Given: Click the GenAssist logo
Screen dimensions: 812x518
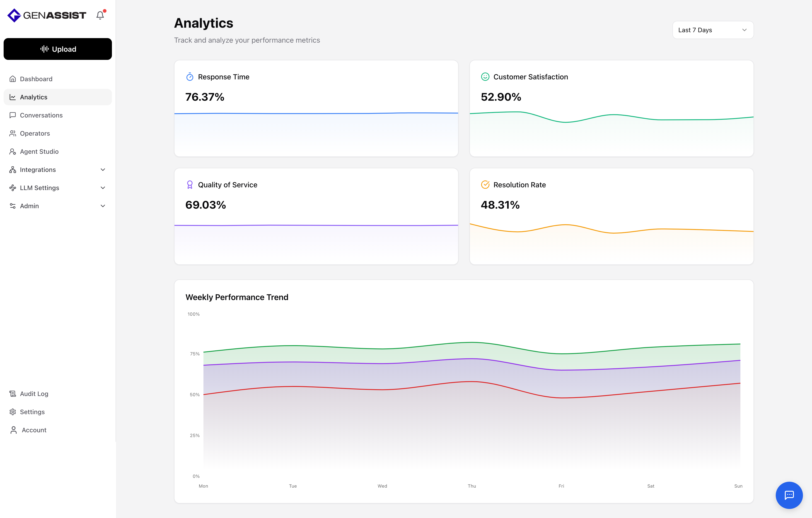Looking at the screenshot, I should pos(47,15).
